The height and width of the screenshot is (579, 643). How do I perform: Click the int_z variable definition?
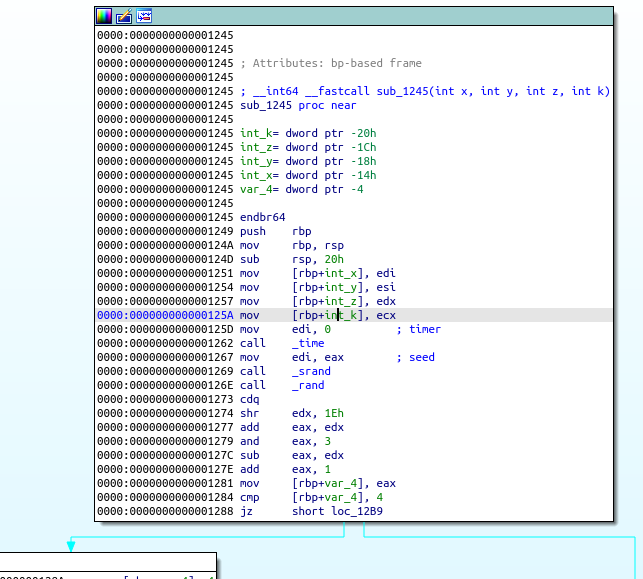(x=252, y=147)
